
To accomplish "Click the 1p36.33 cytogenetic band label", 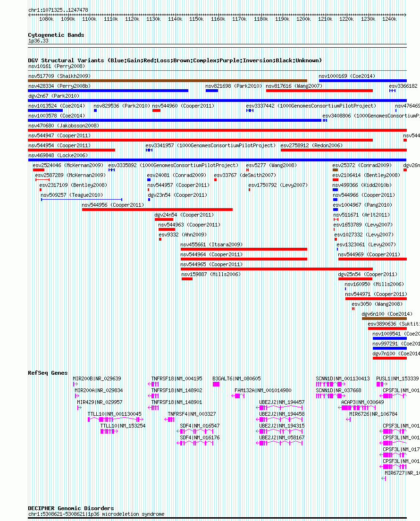I will pos(38,41).
